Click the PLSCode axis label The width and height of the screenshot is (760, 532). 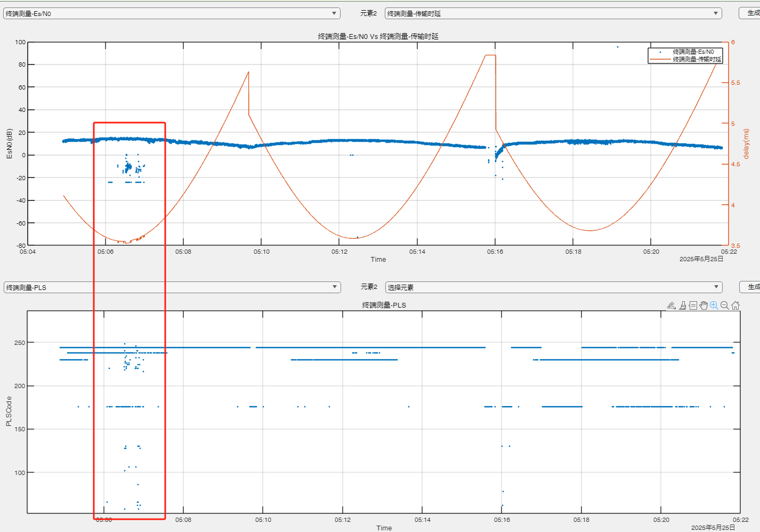pos(9,411)
